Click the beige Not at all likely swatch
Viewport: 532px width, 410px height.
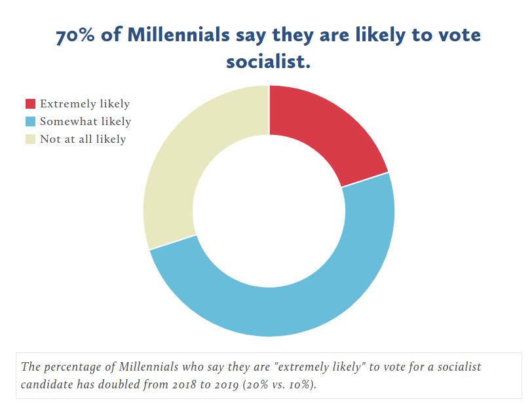coord(30,140)
